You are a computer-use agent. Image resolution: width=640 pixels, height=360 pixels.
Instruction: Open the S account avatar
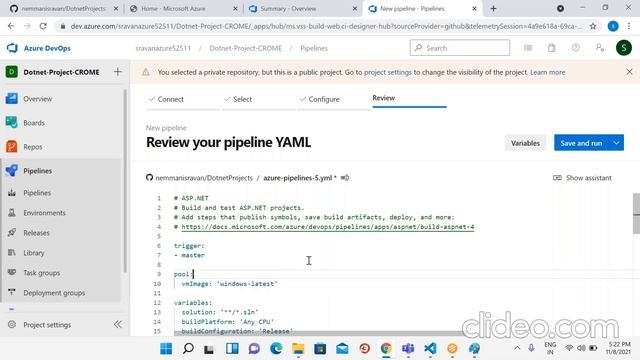[624, 48]
